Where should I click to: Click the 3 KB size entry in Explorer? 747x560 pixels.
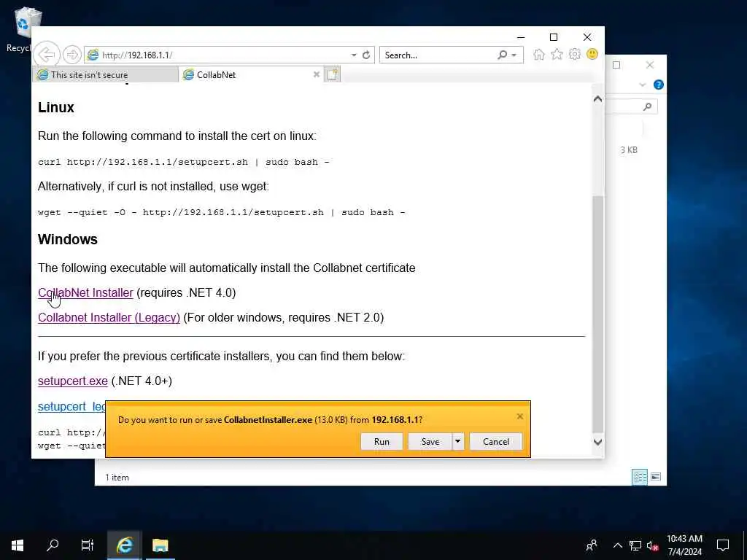[629, 150]
